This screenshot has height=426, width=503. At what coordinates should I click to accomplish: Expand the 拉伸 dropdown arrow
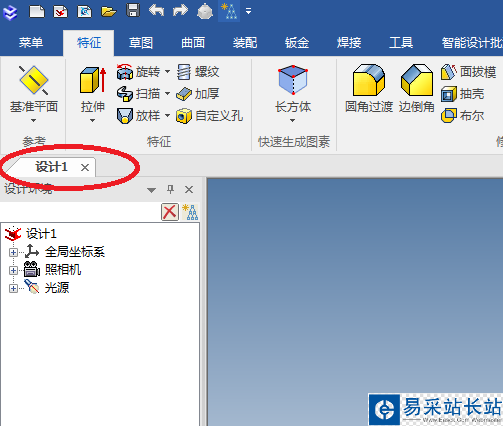point(93,120)
